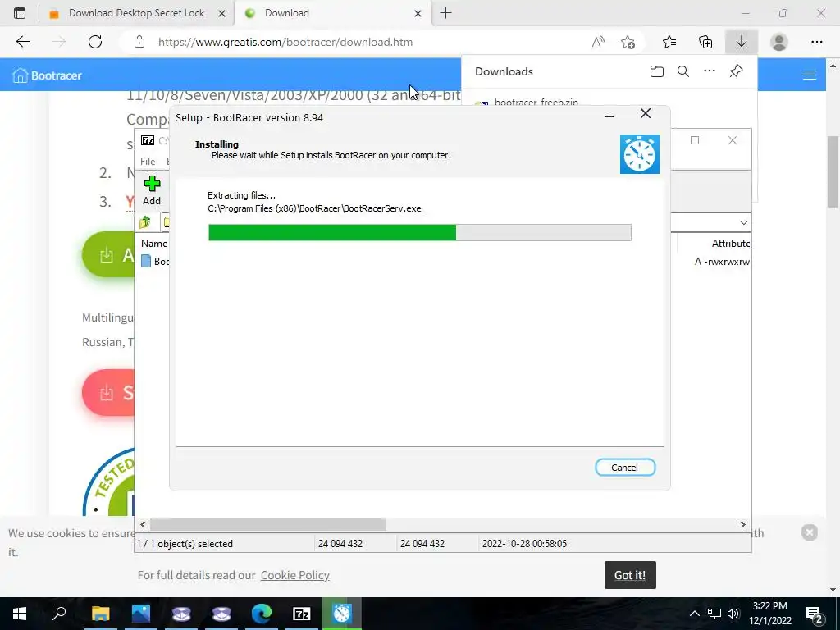Image resolution: width=840 pixels, height=630 pixels.
Task: Open Edge tab actions menu
Action: pyautogui.click(x=20, y=13)
